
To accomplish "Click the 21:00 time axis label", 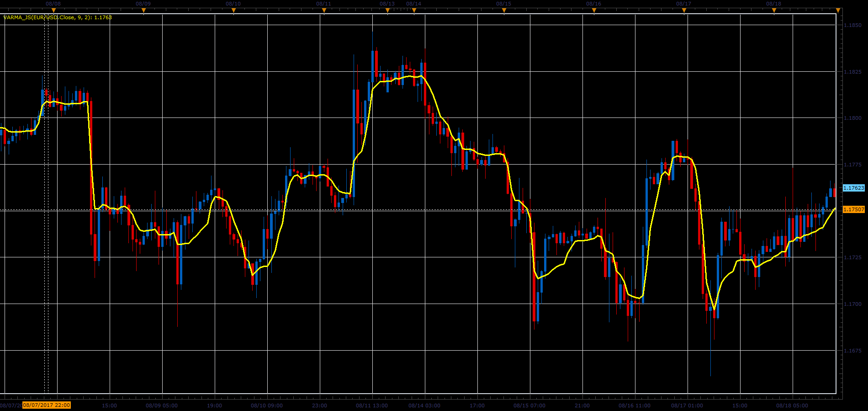I will pos(582,406).
